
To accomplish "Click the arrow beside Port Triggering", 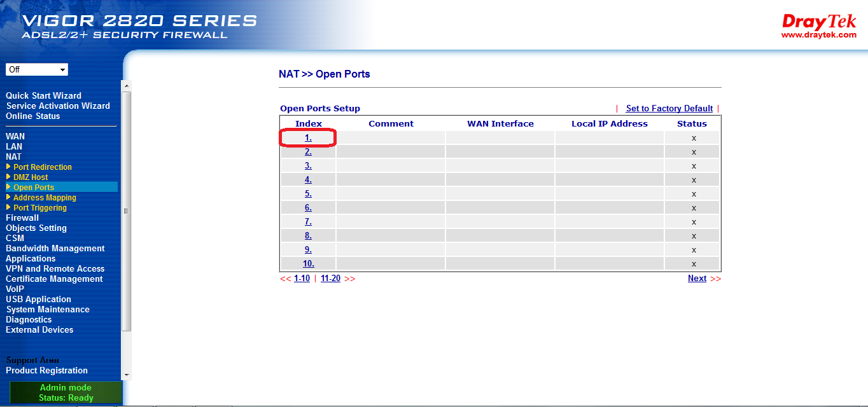I will [x=8, y=207].
